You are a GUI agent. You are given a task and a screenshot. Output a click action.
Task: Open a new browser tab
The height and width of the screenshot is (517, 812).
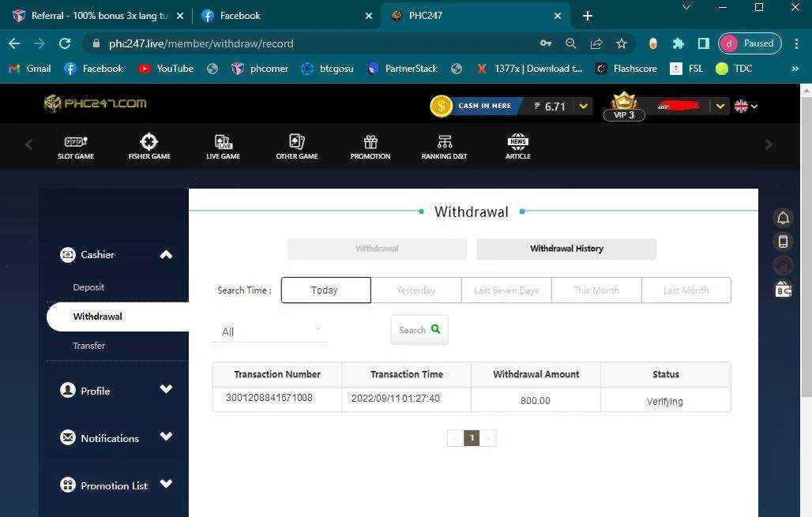[587, 16]
